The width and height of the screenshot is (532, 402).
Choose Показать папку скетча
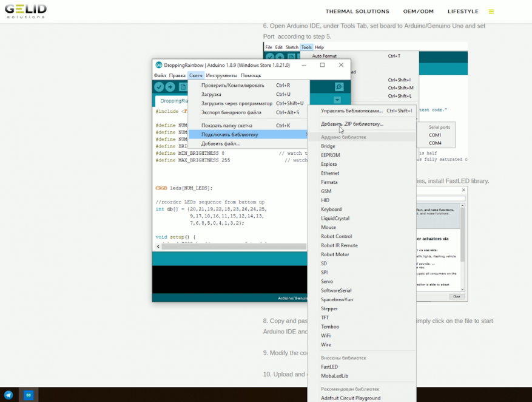click(249, 125)
